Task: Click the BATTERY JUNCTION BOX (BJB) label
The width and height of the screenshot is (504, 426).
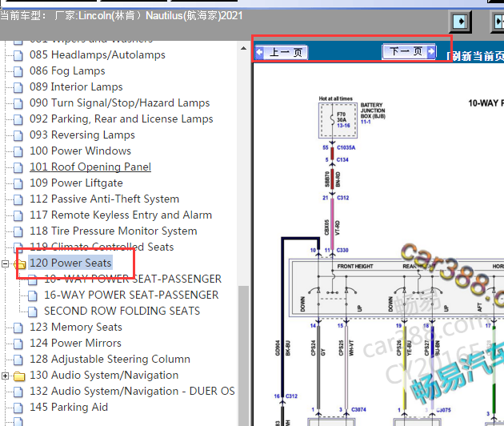Action: tap(373, 111)
